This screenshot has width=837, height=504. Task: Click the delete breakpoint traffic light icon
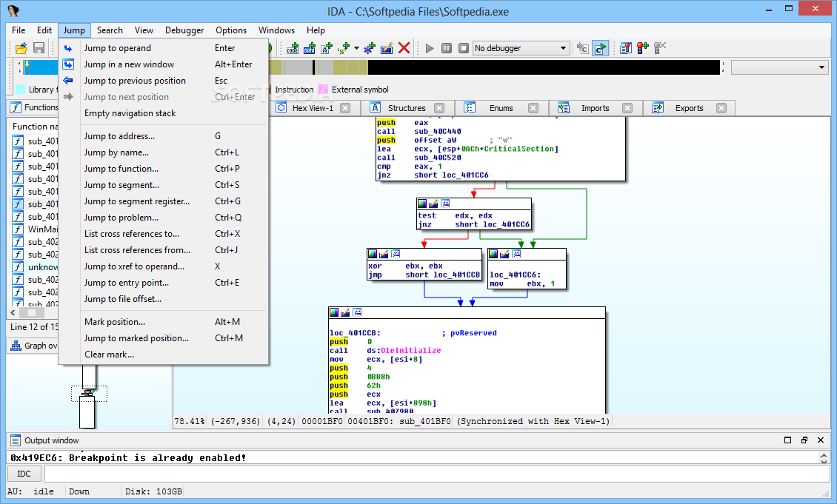pos(660,48)
